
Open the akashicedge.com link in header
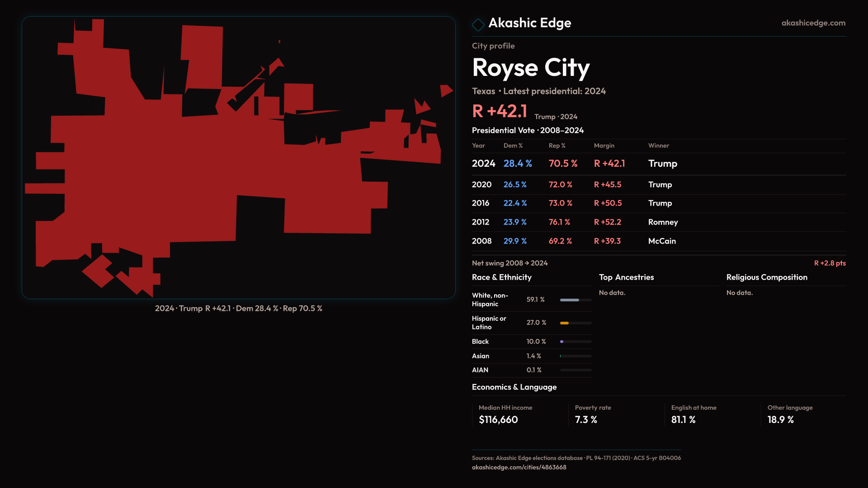click(x=813, y=23)
